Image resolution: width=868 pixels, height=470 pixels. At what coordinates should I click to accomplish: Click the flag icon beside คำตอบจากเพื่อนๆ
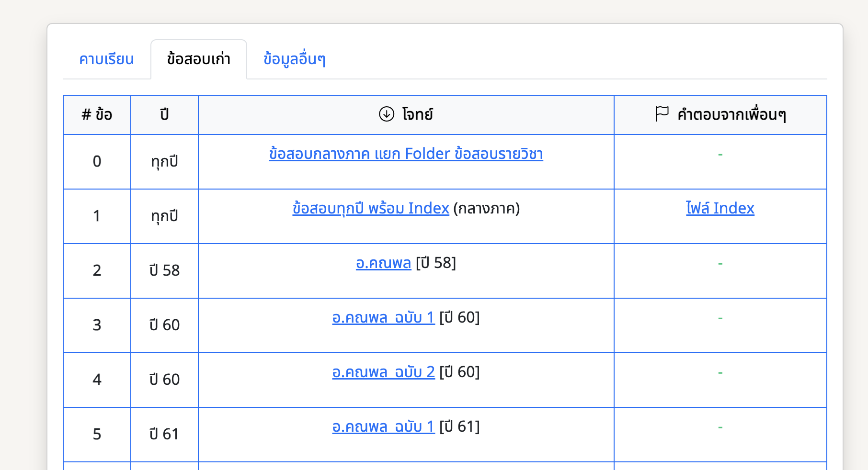point(662,114)
